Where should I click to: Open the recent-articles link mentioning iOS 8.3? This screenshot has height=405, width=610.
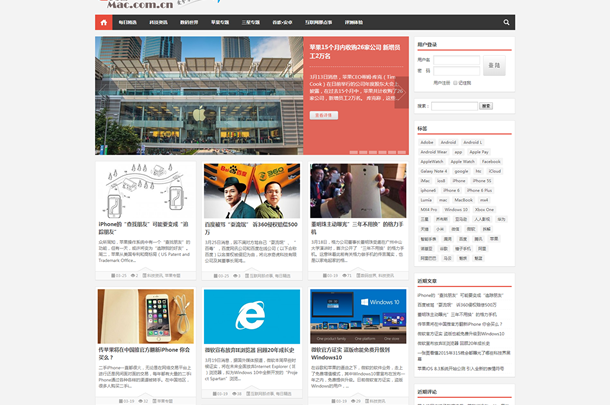point(461,368)
